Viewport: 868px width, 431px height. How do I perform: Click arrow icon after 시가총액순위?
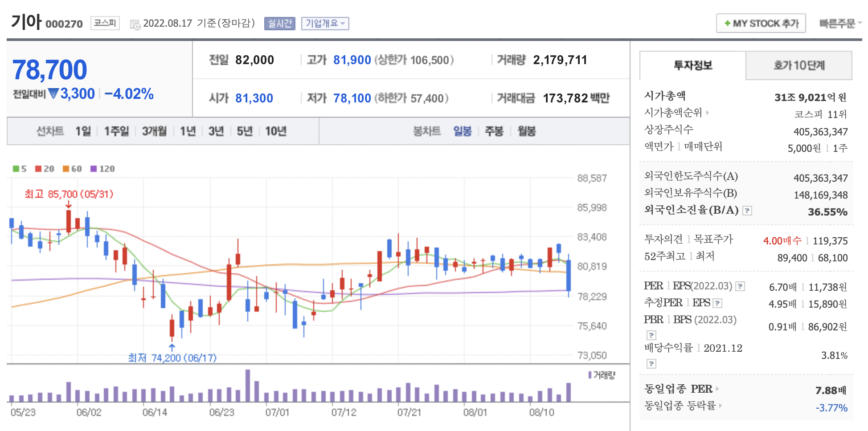tap(707, 113)
